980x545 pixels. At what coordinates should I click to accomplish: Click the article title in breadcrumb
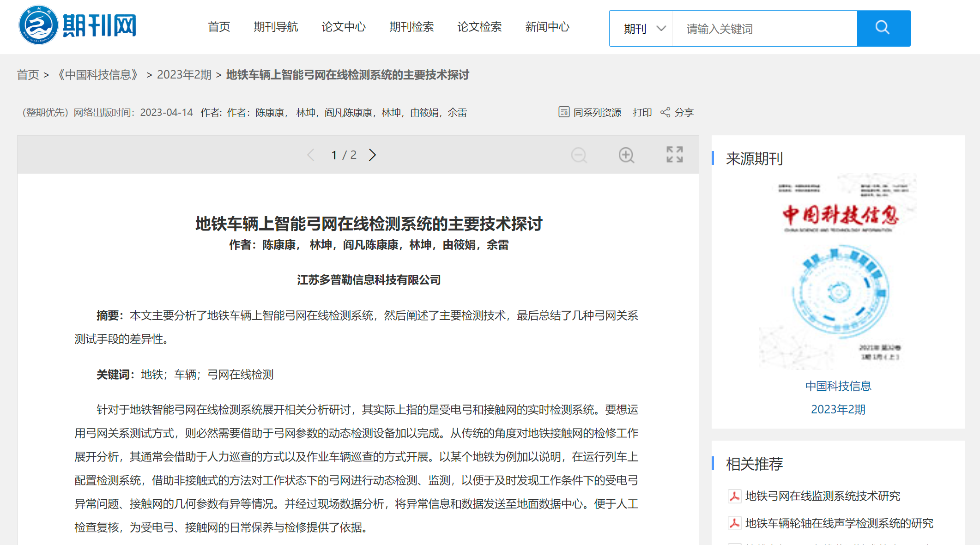coord(348,75)
